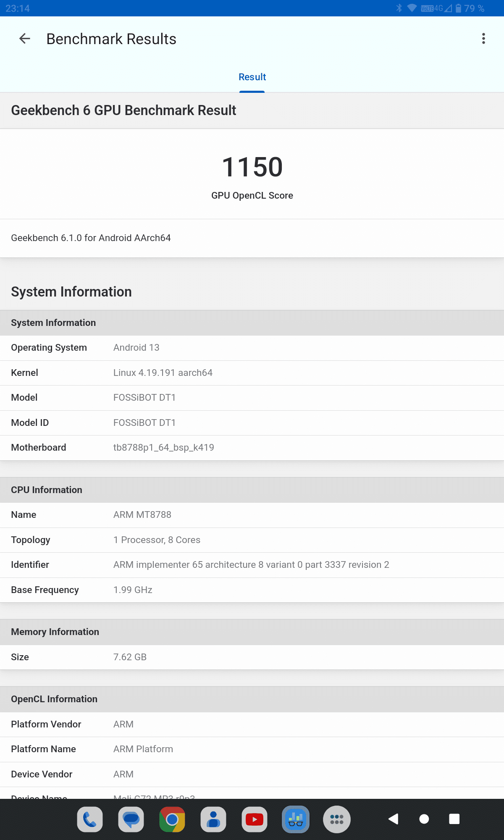Tap the square Recents navigation button
Image resolution: width=504 pixels, height=840 pixels.
point(454,819)
